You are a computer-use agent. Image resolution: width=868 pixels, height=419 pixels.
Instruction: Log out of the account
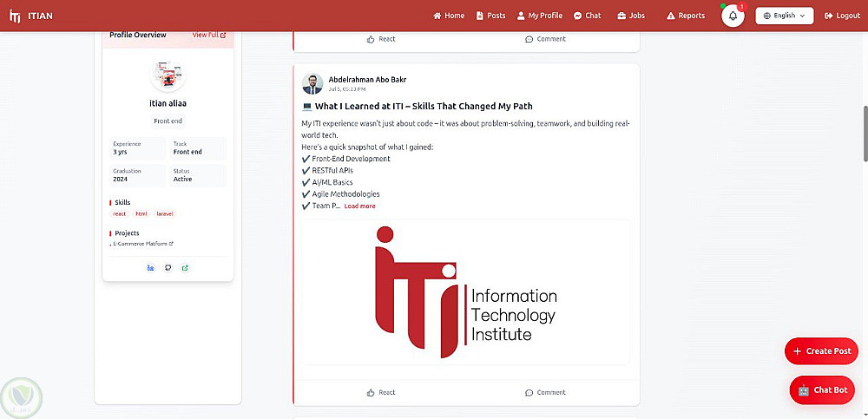point(842,16)
